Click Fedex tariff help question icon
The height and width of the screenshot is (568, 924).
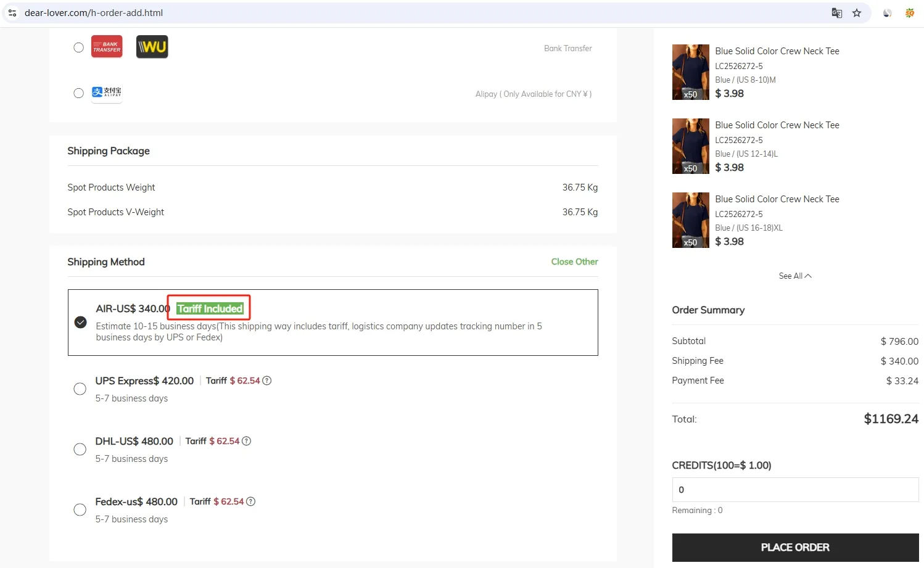(250, 502)
